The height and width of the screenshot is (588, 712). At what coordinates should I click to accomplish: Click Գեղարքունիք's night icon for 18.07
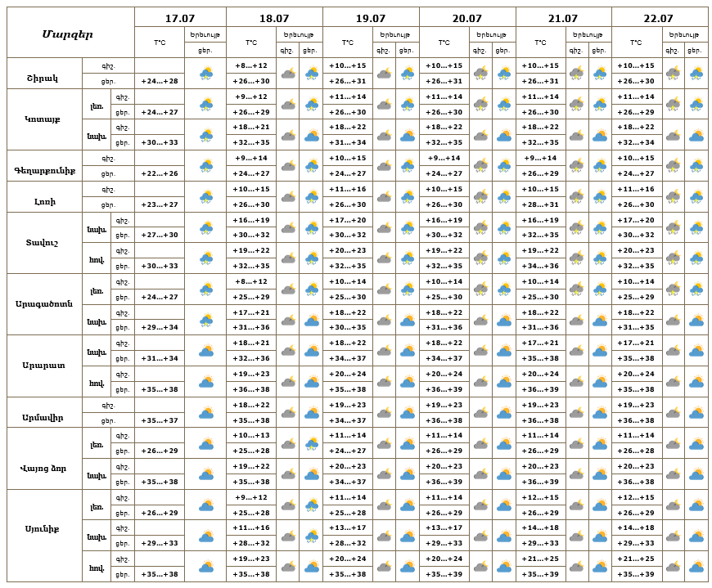[x=288, y=166]
